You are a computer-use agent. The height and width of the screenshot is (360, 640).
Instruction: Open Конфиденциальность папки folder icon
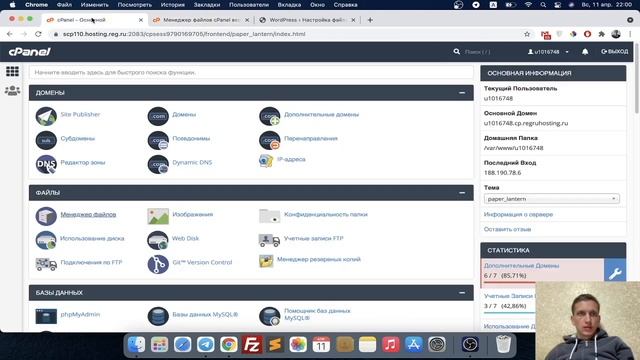[x=269, y=216]
